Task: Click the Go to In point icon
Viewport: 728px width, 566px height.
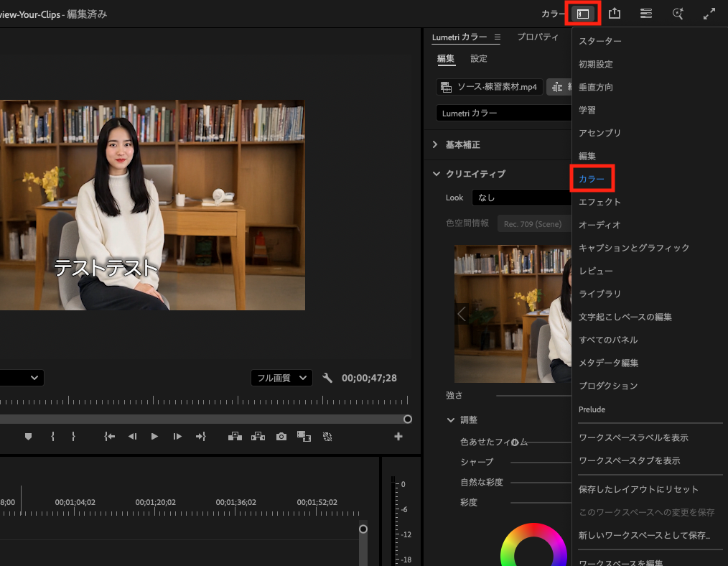Action: [109, 436]
